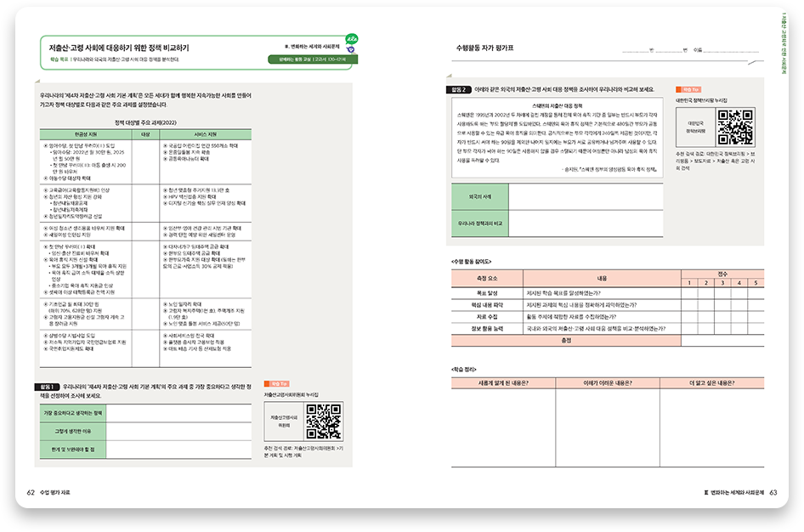Select the green '학습 목표' label

[x=59, y=60]
